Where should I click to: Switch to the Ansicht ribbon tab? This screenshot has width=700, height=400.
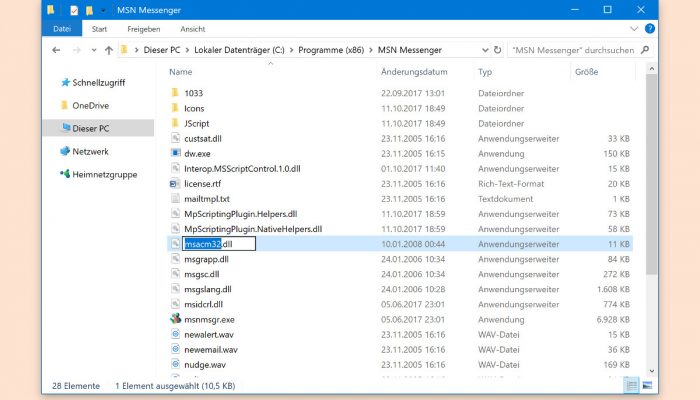pyautogui.click(x=193, y=29)
